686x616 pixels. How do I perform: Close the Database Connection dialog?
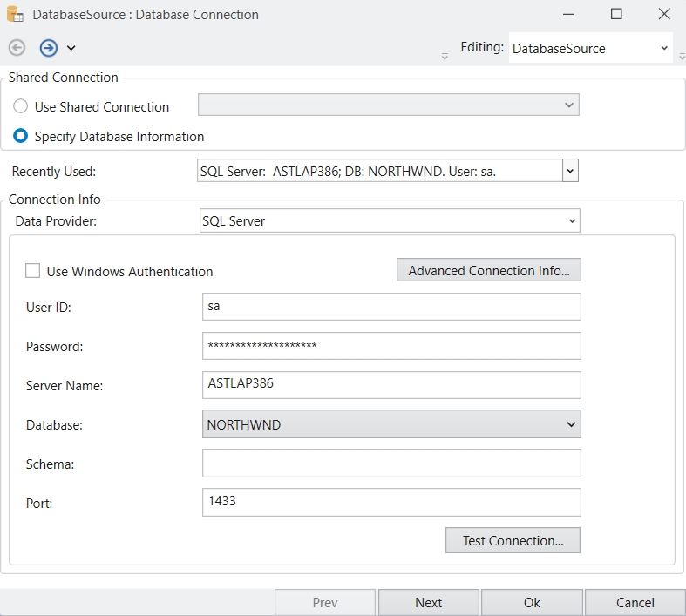[663, 14]
